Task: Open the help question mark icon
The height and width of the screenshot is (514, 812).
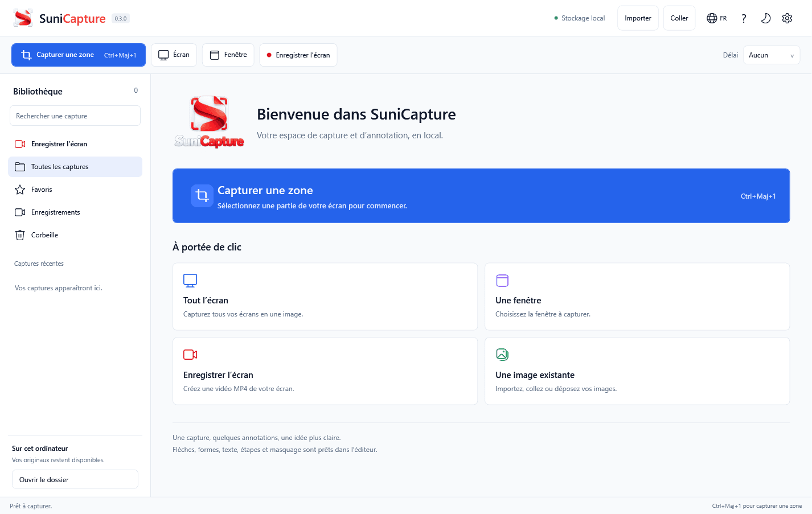Action: (x=744, y=18)
